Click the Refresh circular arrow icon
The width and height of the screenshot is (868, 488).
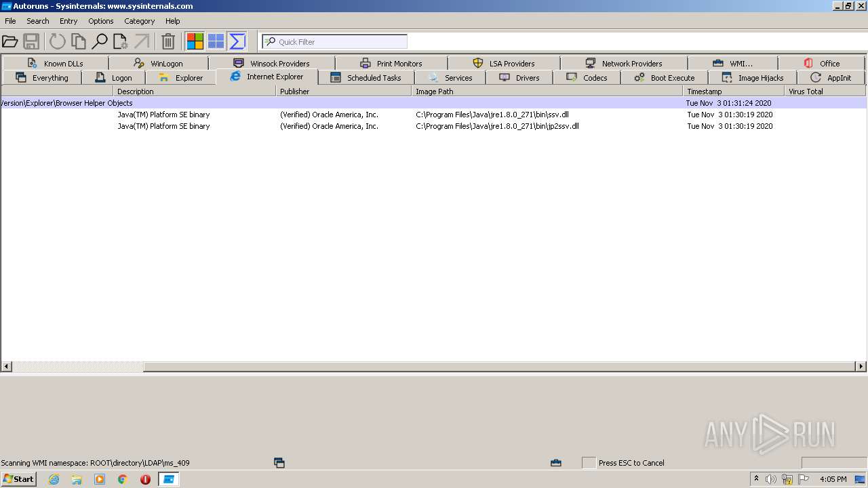(x=58, y=41)
